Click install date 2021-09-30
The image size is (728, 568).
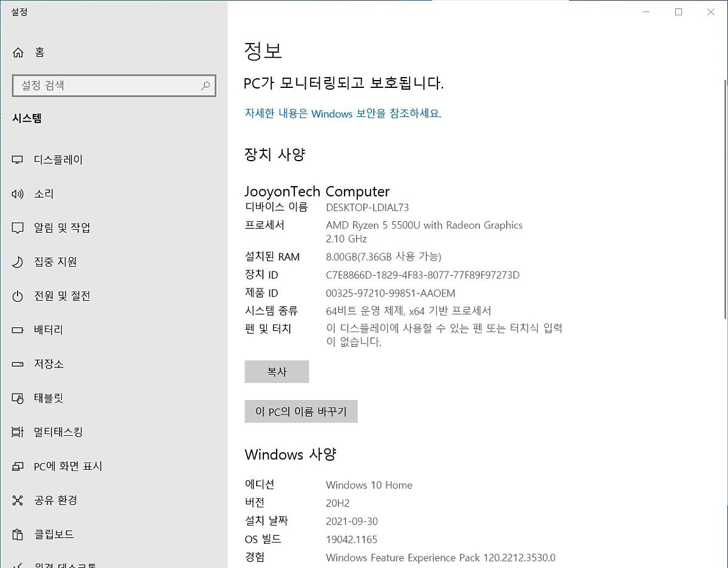pos(352,521)
